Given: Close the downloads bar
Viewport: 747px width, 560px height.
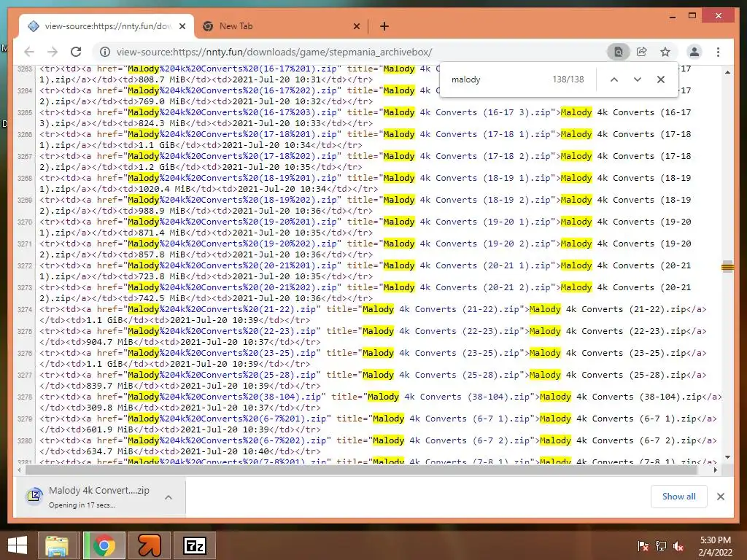Looking at the screenshot, I should point(720,497).
